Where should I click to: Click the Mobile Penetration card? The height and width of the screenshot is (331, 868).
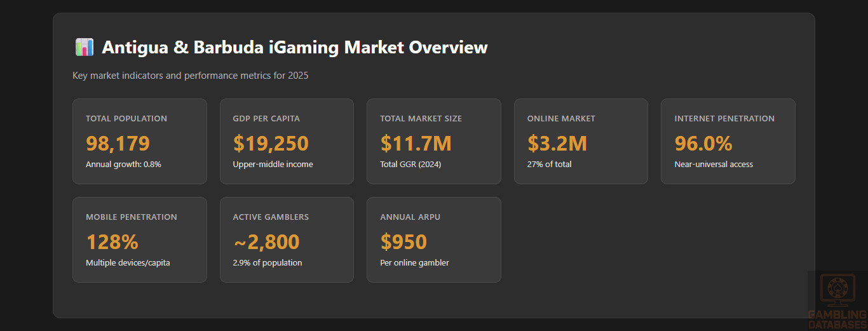(x=139, y=240)
